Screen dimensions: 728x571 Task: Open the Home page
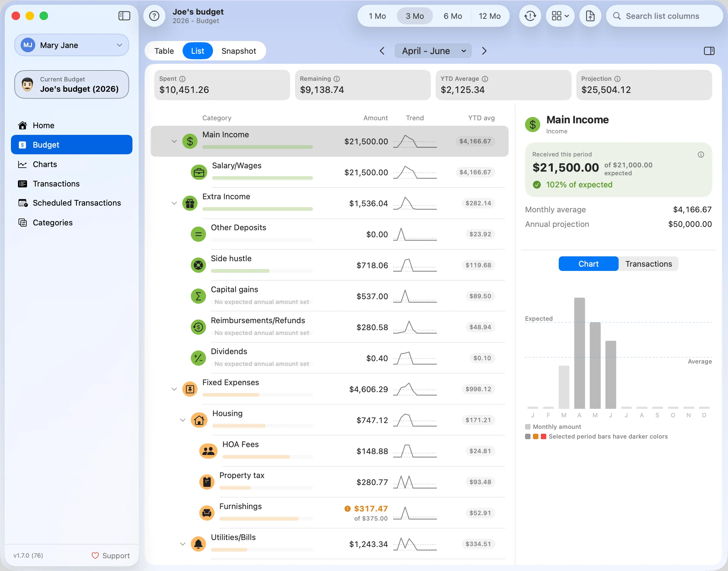point(72,125)
